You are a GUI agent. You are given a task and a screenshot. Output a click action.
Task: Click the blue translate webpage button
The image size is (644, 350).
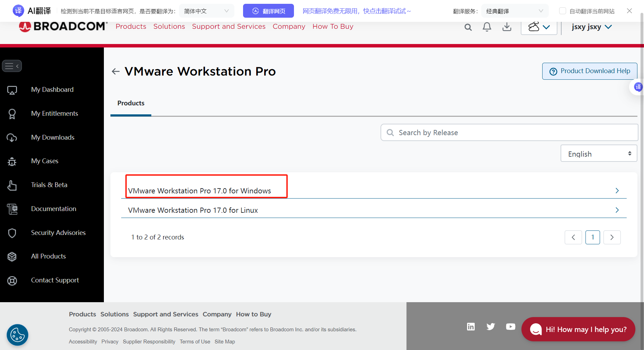[x=268, y=11]
